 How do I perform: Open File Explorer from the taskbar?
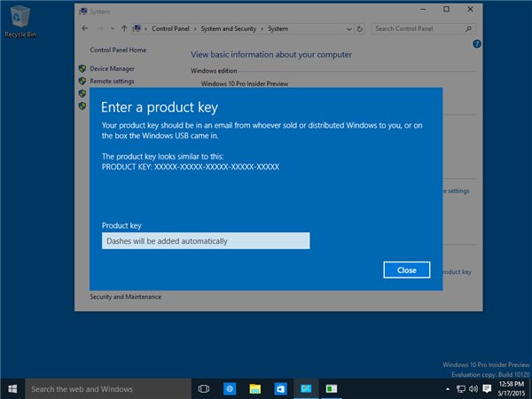point(254,388)
